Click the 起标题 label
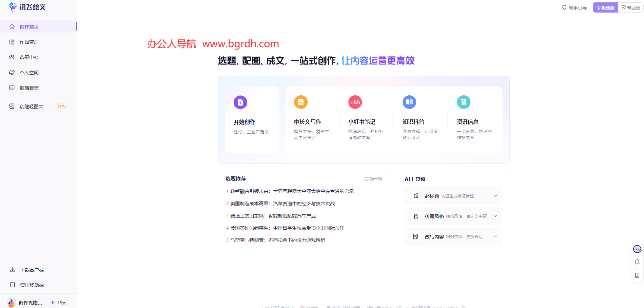 (432, 196)
